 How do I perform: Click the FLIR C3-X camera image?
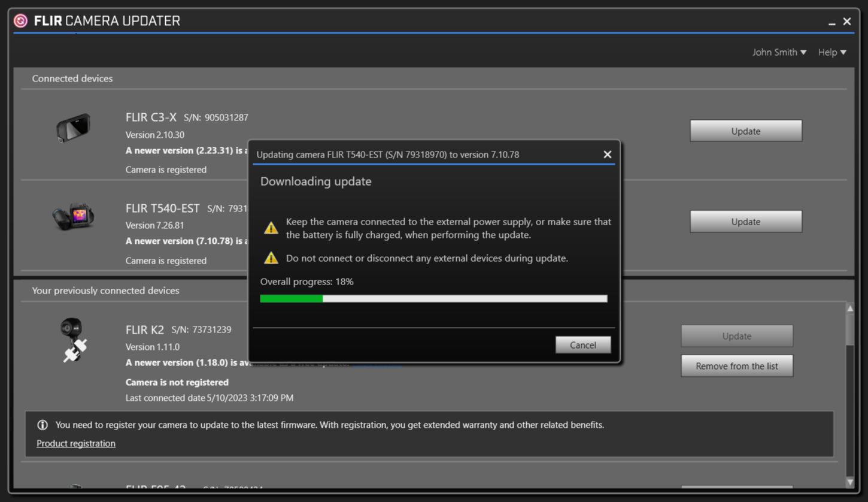click(x=73, y=128)
